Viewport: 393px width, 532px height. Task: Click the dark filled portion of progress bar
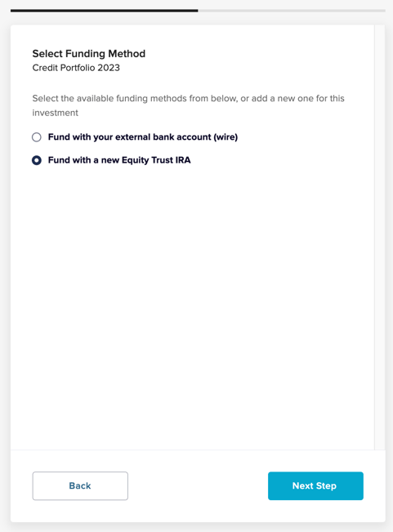pos(104,11)
